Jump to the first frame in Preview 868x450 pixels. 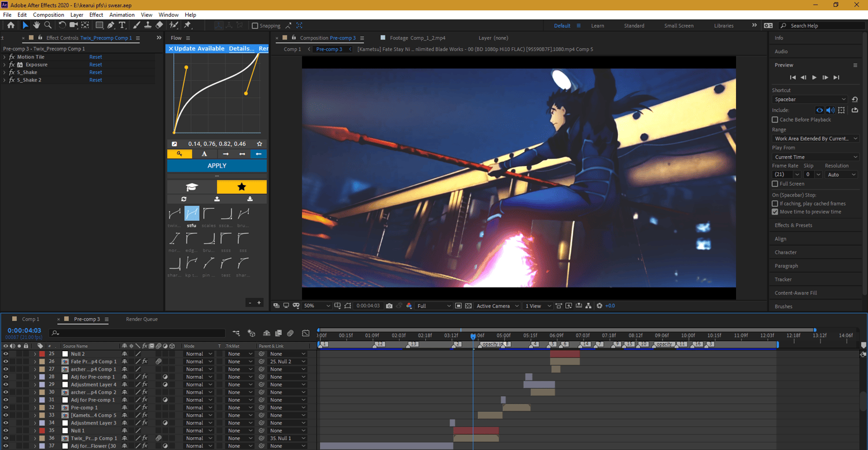793,78
